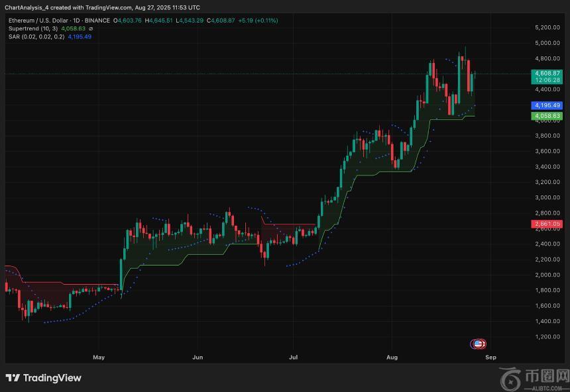Click the 3,000.00 level on price scale
This screenshot has width=570, height=392.
(547, 197)
